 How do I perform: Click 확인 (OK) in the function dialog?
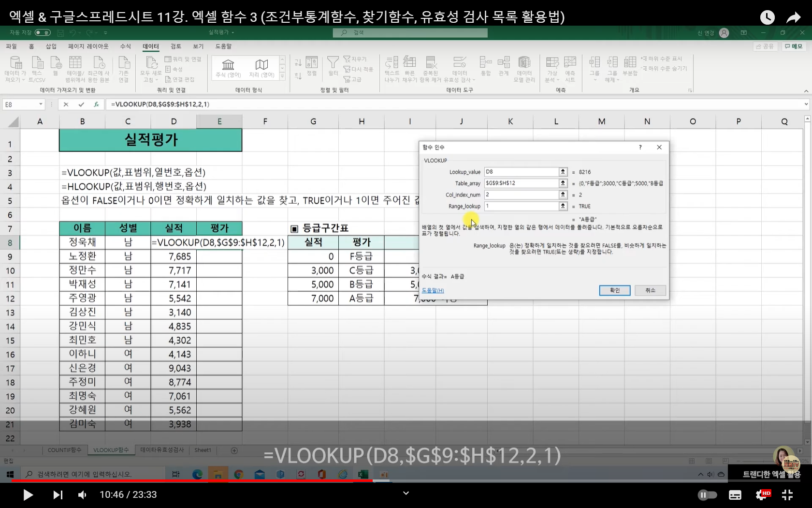click(x=615, y=290)
